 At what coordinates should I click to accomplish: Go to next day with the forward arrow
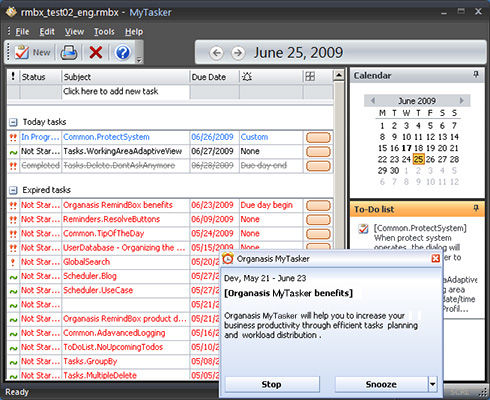[x=238, y=53]
